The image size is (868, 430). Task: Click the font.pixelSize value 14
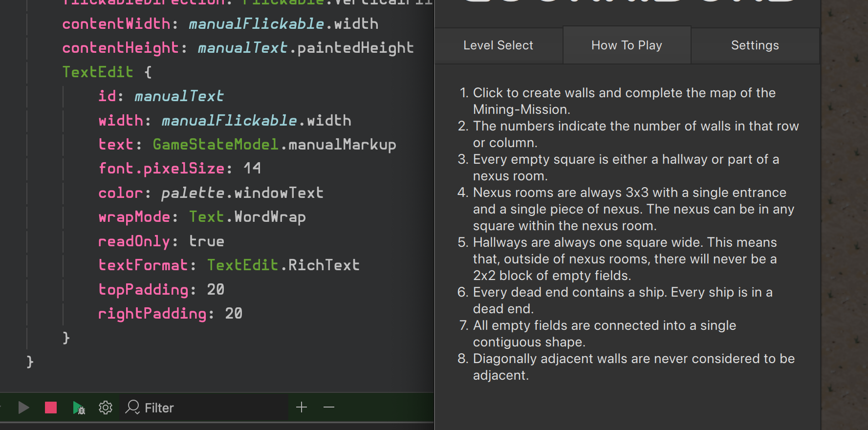coord(252,169)
